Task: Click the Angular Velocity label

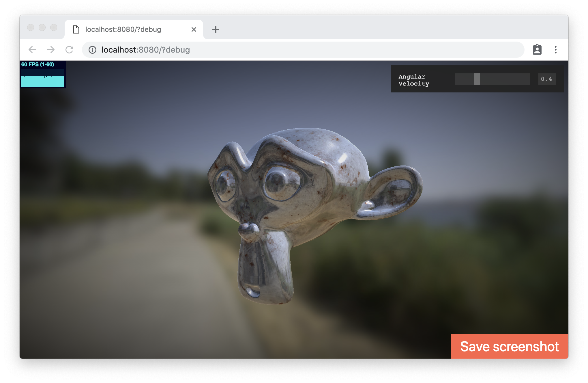Action: [x=414, y=80]
